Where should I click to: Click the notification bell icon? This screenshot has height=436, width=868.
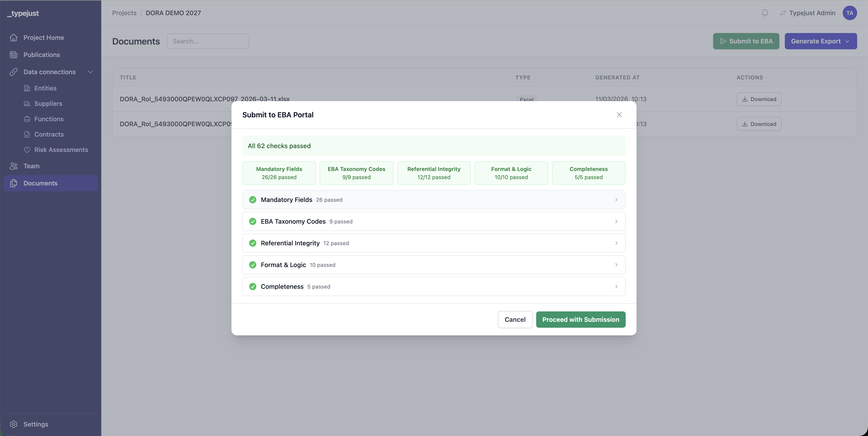(764, 13)
